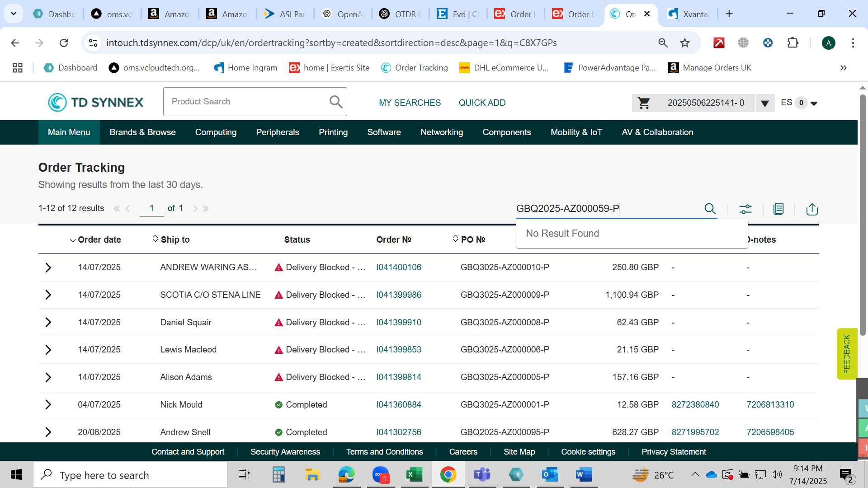The width and height of the screenshot is (868, 488).
Task: Bookmark this page with star icon
Action: tap(685, 43)
